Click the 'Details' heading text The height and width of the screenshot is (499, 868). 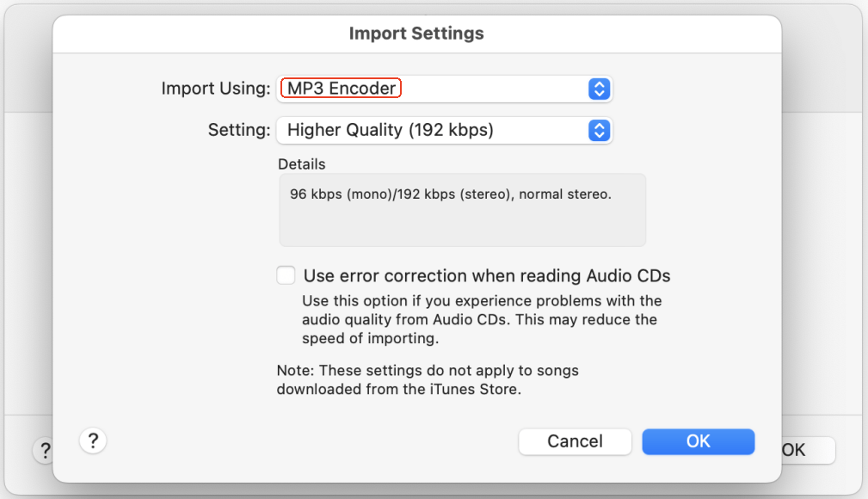coord(302,163)
